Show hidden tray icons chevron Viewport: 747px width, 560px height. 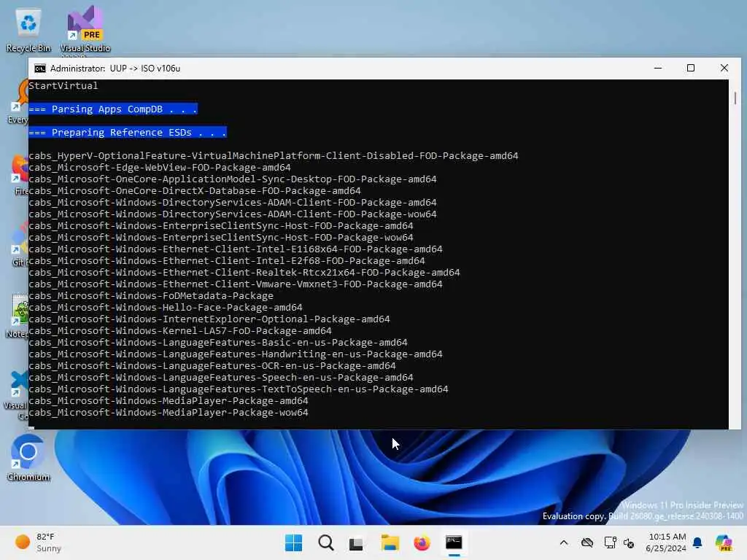point(564,542)
